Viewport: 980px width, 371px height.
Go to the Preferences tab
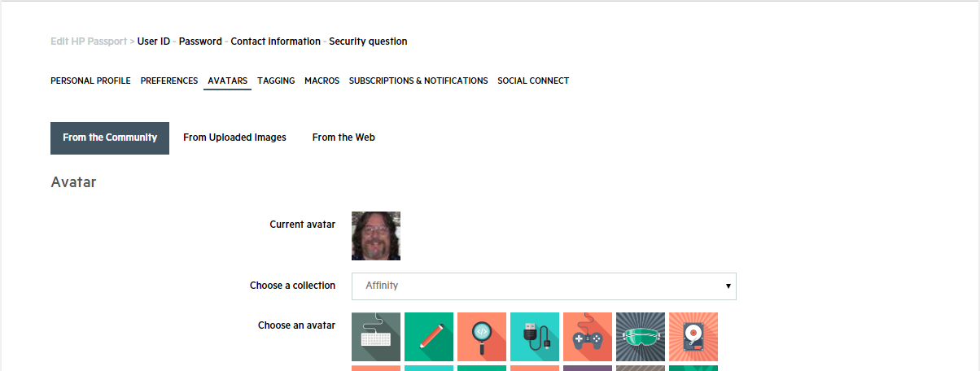tap(169, 81)
